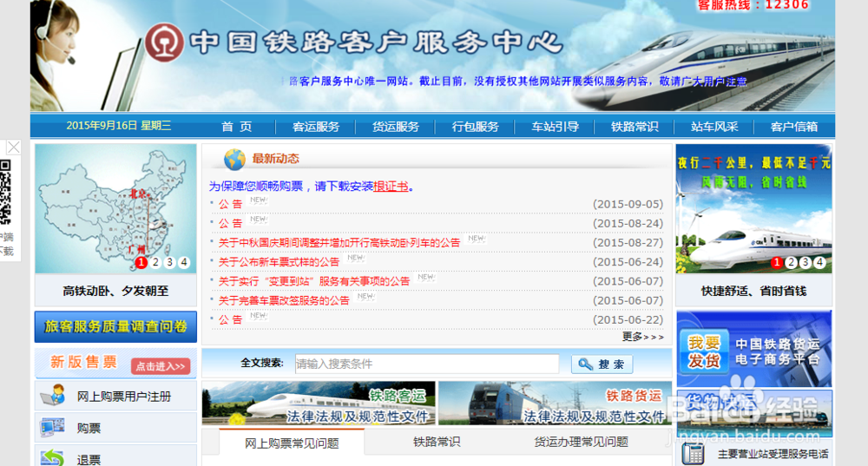Open 关于公布新车票式样的公告
This screenshot has height=466, width=868.
click(279, 262)
